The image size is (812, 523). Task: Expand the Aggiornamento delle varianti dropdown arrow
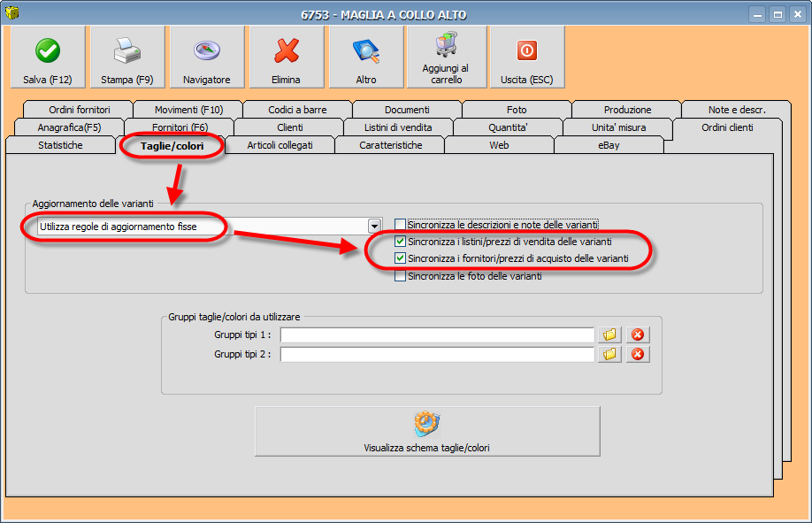pyautogui.click(x=374, y=226)
